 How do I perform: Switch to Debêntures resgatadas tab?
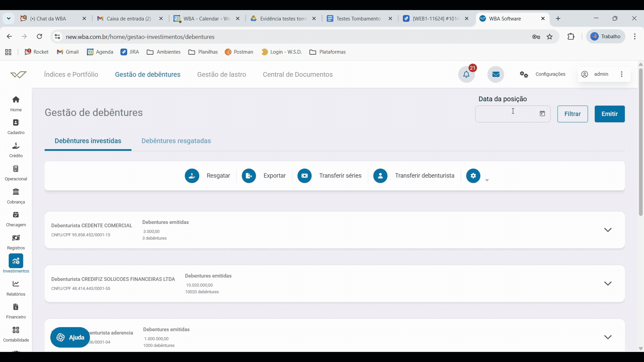point(176,141)
